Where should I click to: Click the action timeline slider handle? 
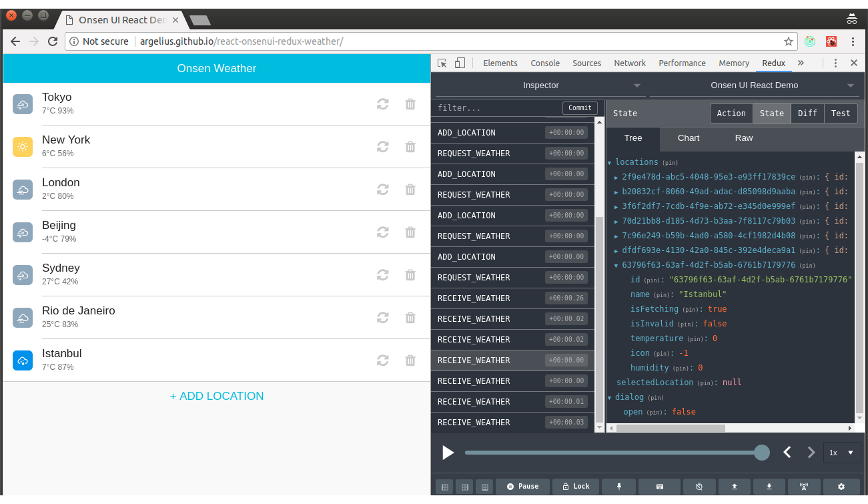point(761,453)
